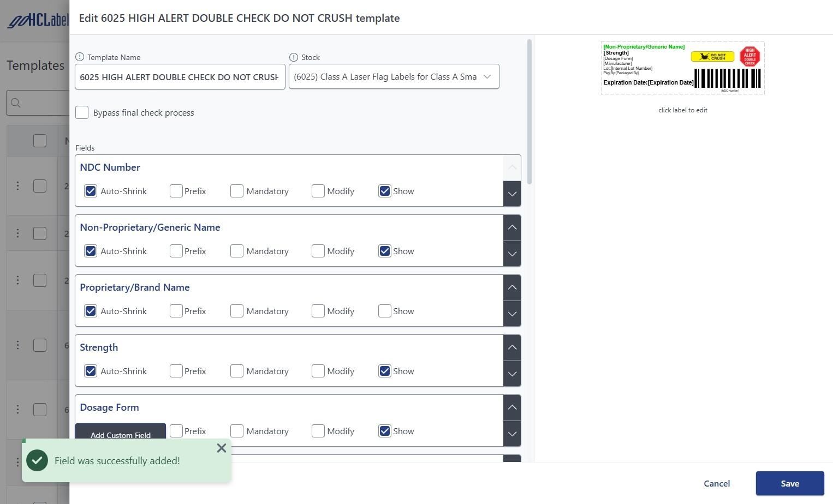Move Dosage Form field up
The width and height of the screenshot is (833, 504).
[x=512, y=407]
